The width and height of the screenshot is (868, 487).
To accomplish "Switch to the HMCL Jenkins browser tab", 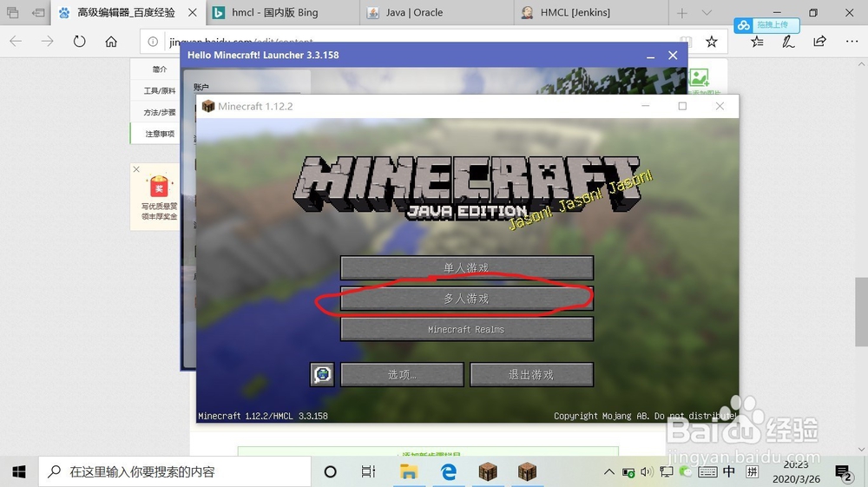I will 590,12.
